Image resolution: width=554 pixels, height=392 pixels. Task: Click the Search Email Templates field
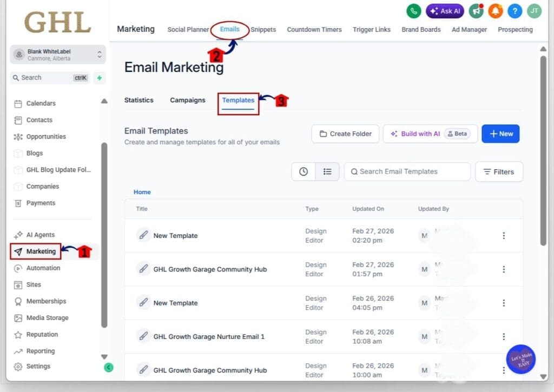pyautogui.click(x=407, y=171)
